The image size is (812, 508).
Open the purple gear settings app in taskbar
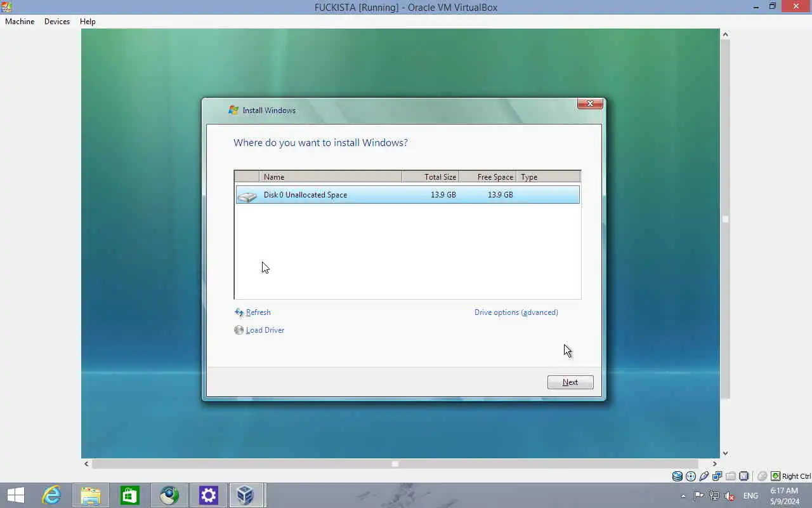[208, 495]
